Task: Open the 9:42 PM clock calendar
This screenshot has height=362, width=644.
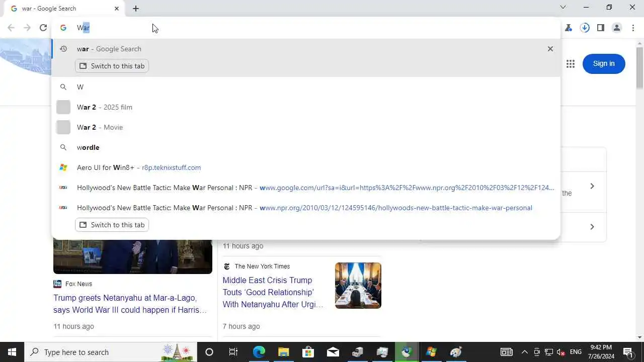Action: coord(601,352)
